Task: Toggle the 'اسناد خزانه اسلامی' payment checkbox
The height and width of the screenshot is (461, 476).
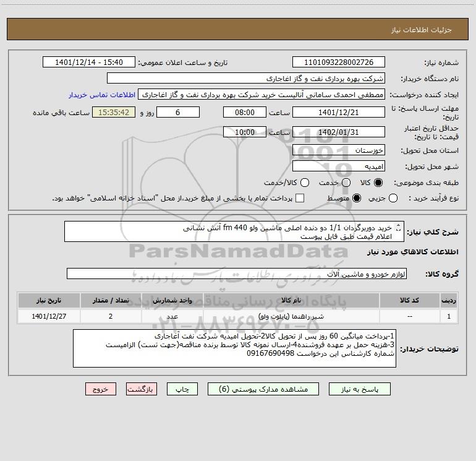Action: [300, 198]
